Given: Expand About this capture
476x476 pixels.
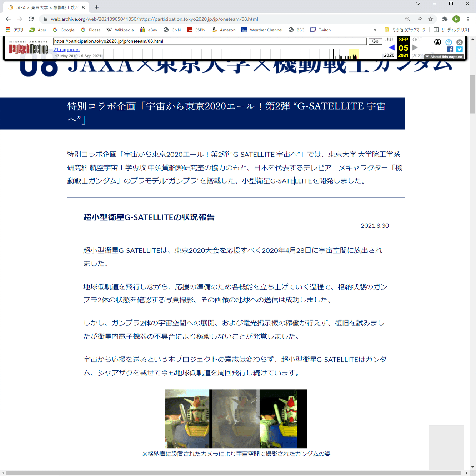Looking at the screenshot, I should 444,57.
